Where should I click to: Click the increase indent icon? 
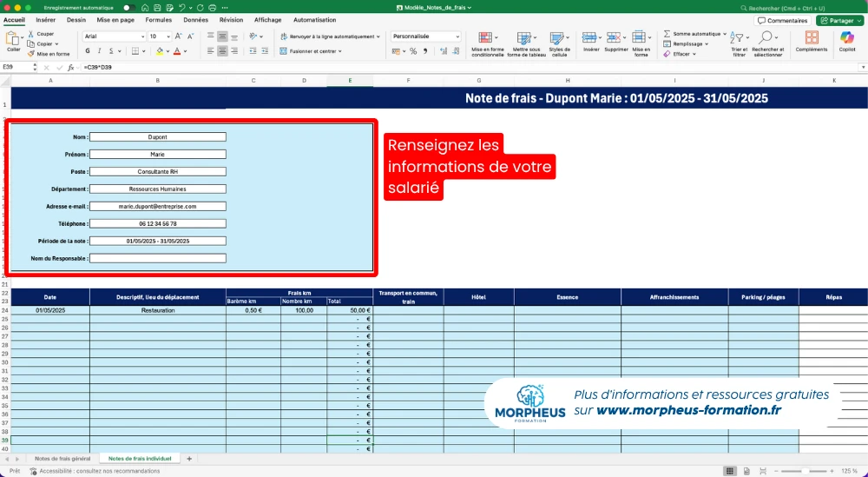point(265,51)
